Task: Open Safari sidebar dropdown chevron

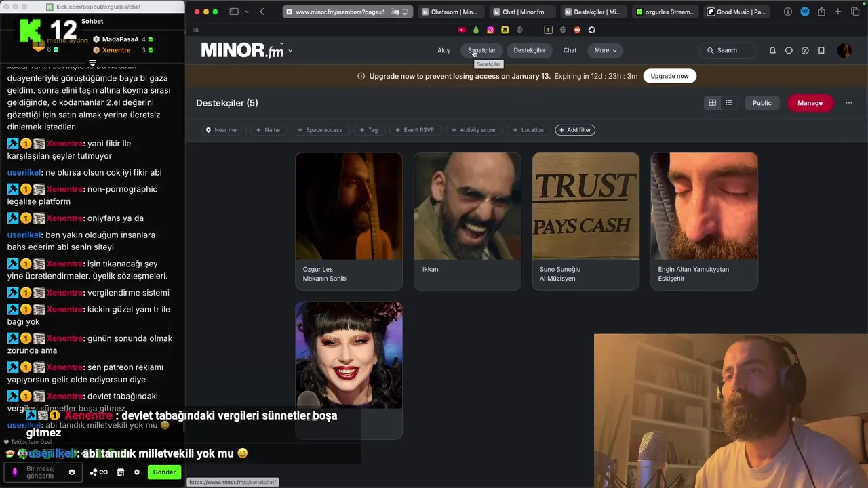Action: (x=247, y=12)
